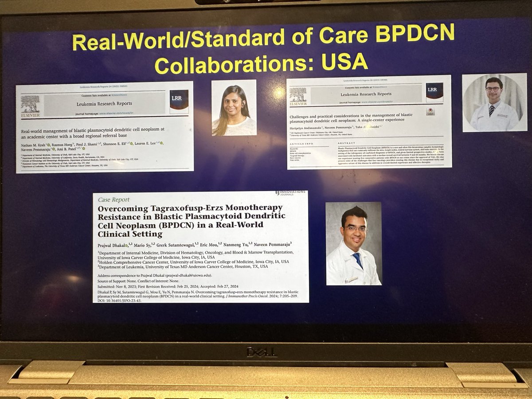The height and width of the screenshot is (399, 532).
Task: Select the circular portrait of man wearing glasses
Action: (494, 102)
